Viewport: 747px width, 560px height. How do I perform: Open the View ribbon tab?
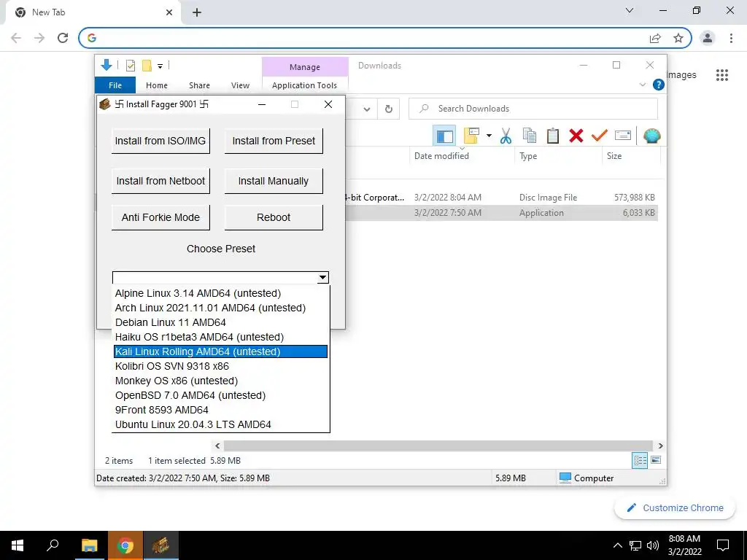point(240,85)
